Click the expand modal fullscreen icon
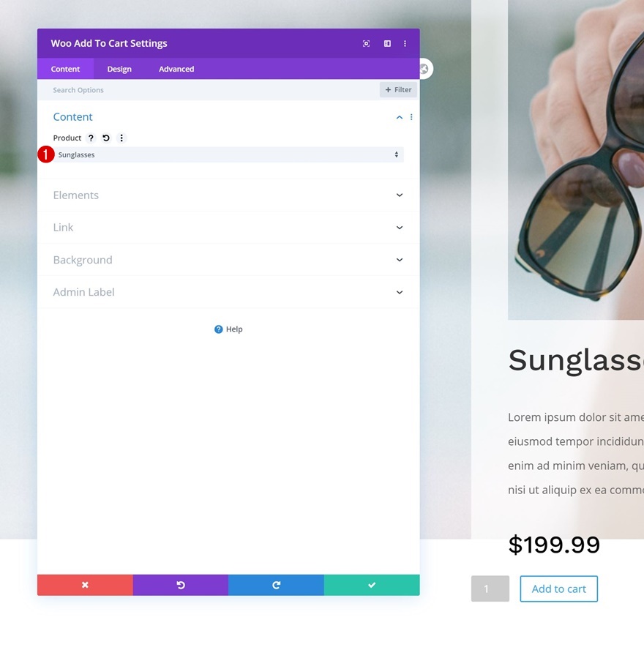The width and height of the screenshot is (644, 650). pos(366,43)
